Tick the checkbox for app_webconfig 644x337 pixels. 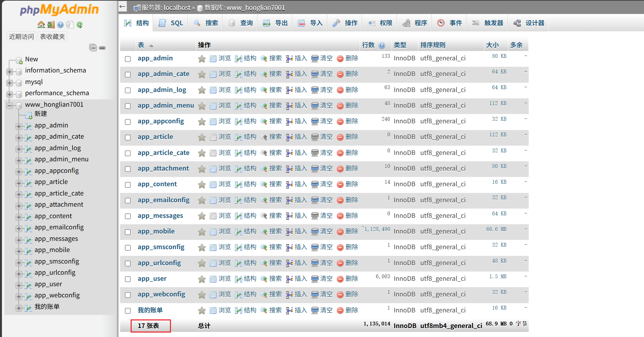point(128,295)
